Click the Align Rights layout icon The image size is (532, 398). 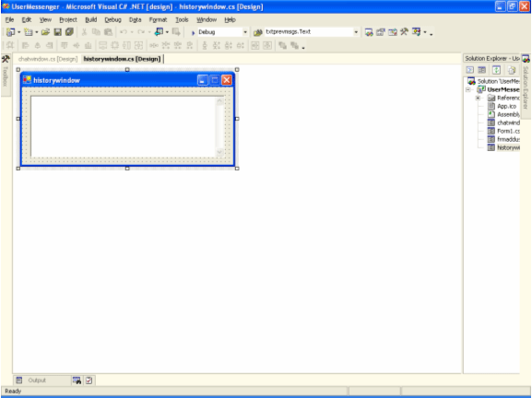(50, 45)
